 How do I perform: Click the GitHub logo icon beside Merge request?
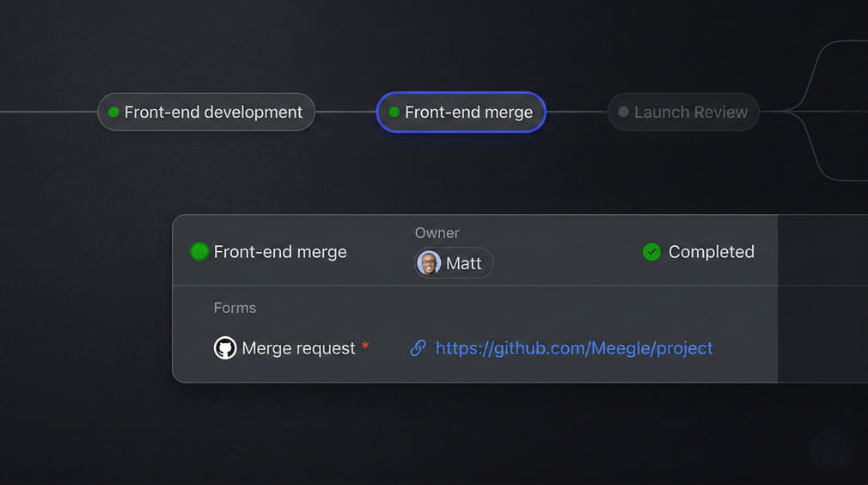coord(225,348)
